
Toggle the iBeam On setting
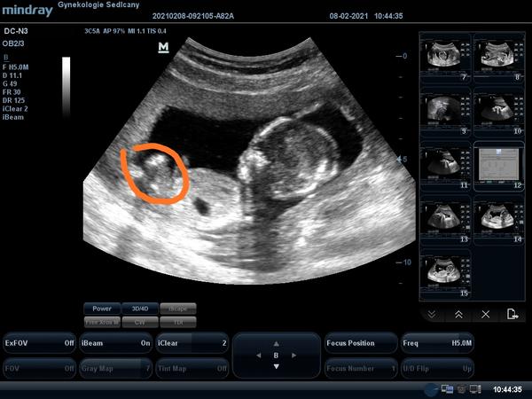[114, 343]
